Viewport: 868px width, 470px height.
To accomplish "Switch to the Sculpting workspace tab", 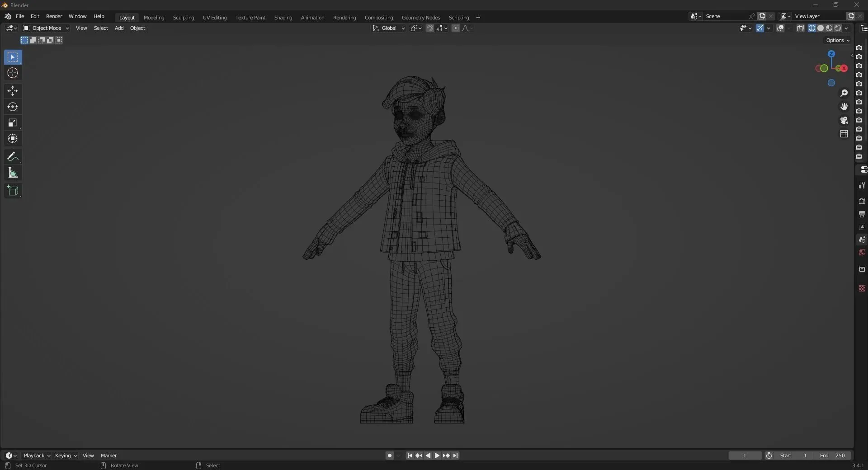I will tap(184, 18).
